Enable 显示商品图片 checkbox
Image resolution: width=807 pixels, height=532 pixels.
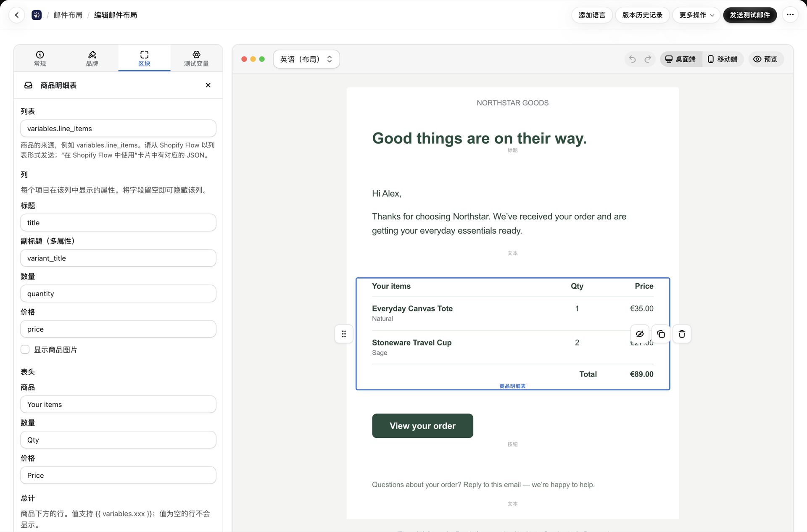25,350
